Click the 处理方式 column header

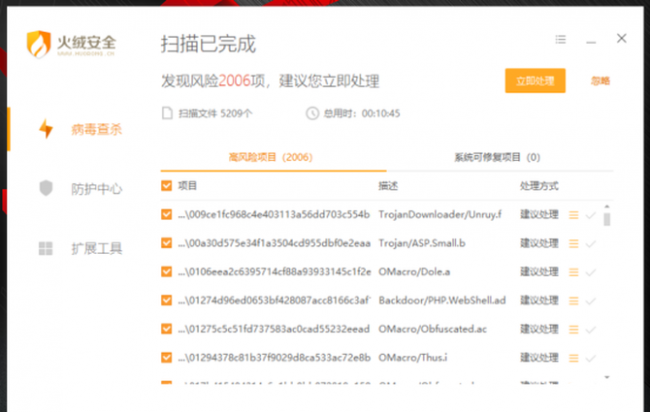[539, 186]
